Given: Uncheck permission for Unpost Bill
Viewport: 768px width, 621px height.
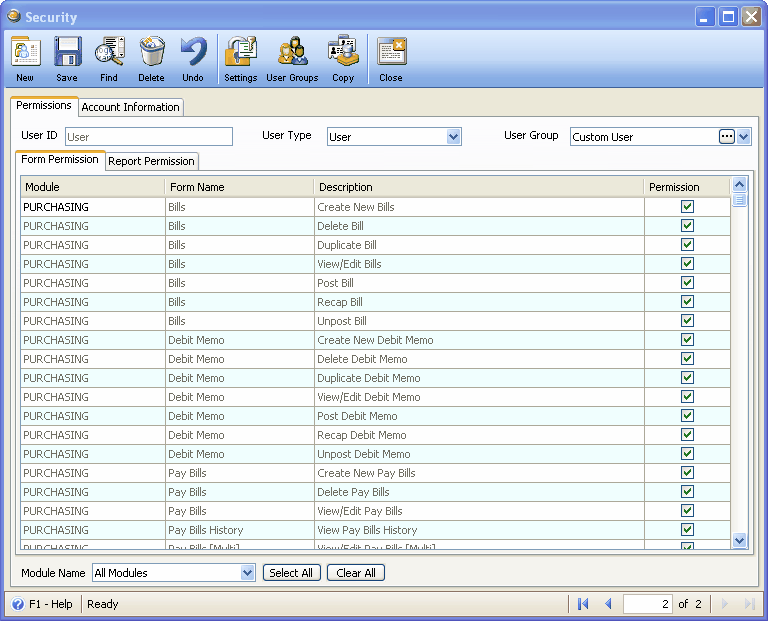Looking at the screenshot, I should (687, 321).
